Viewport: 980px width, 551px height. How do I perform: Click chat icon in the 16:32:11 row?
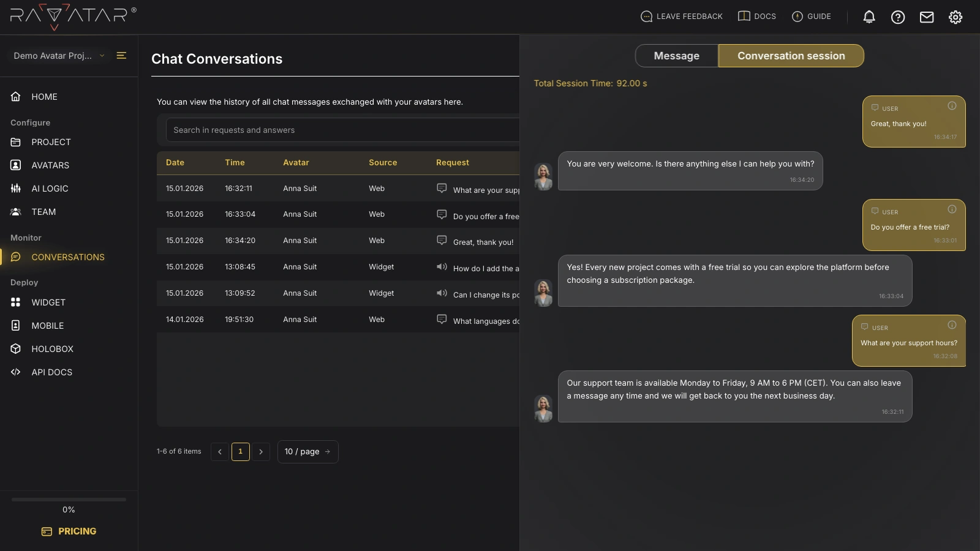pyautogui.click(x=442, y=188)
